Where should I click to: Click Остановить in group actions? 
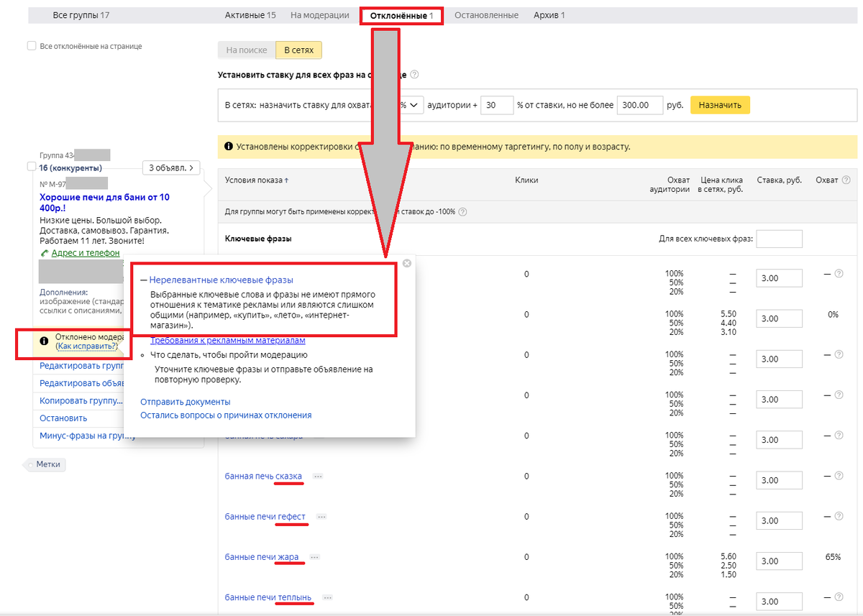point(63,418)
